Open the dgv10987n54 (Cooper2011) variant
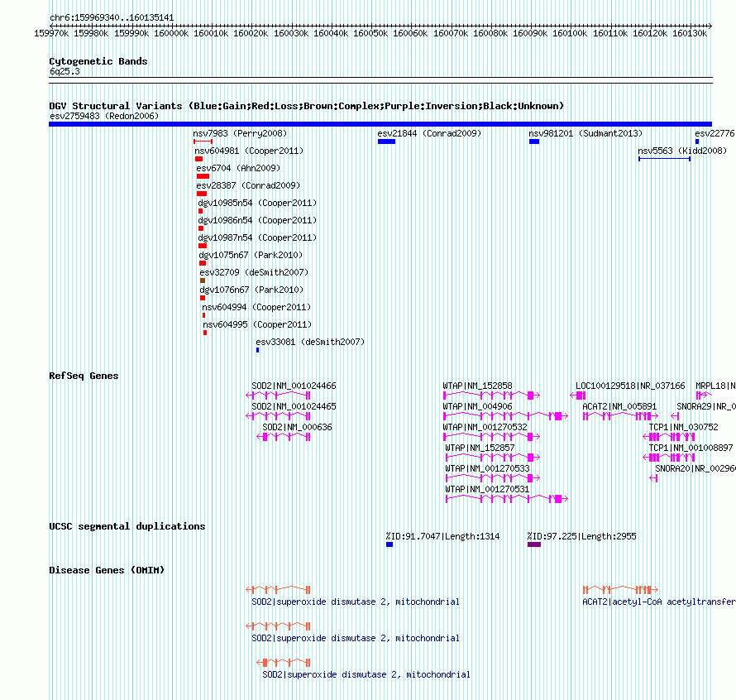 tap(203, 246)
